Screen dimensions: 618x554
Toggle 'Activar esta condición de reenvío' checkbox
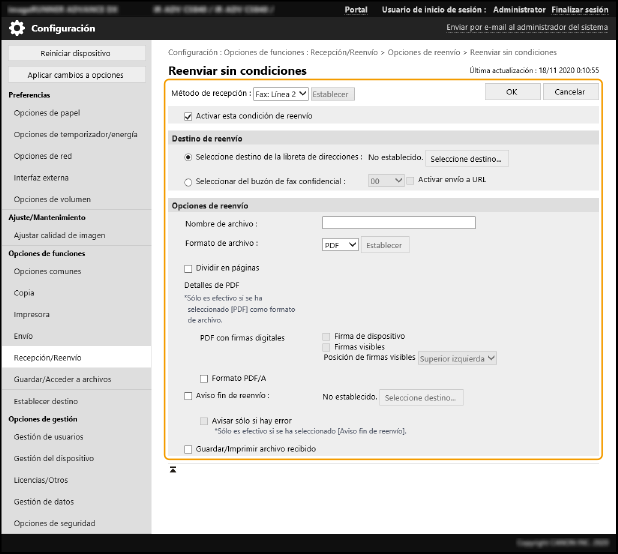pos(188,116)
